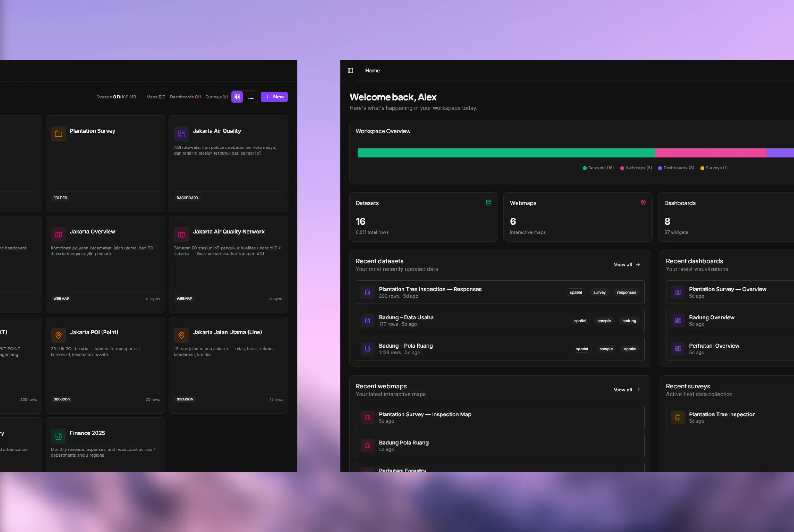794x532 pixels.
Task: Open the Datasets summary card
Action: [x=424, y=217]
